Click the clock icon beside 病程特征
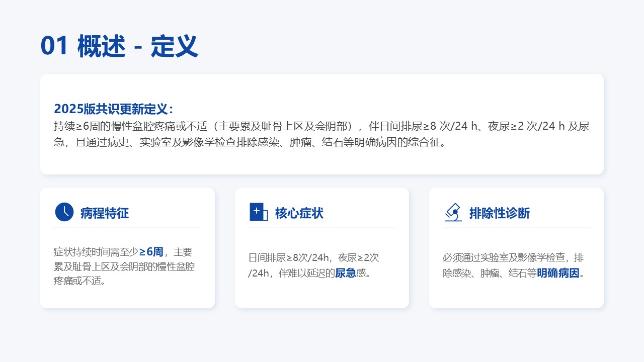The image size is (644, 362). (64, 212)
